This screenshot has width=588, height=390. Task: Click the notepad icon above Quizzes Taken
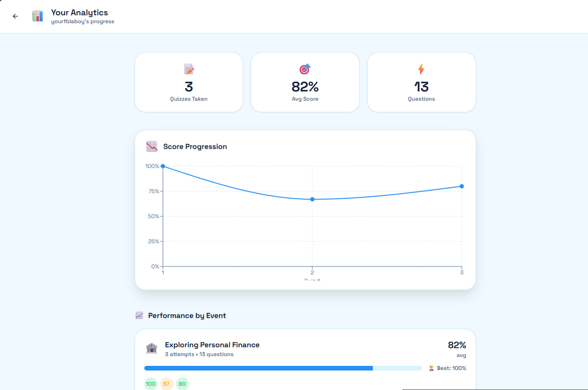[189, 69]
